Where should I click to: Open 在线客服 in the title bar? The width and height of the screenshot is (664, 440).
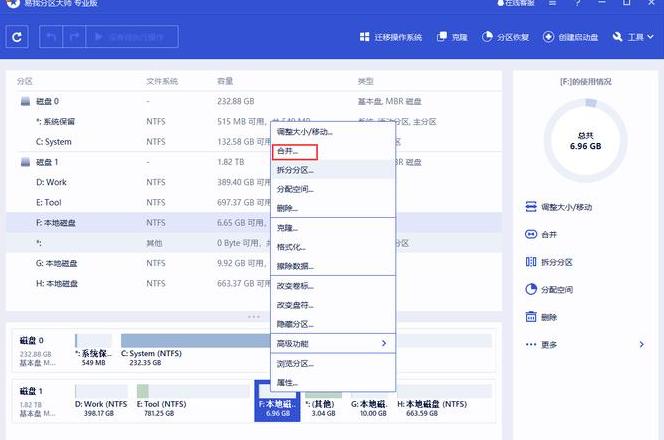[x=516, y=3]
